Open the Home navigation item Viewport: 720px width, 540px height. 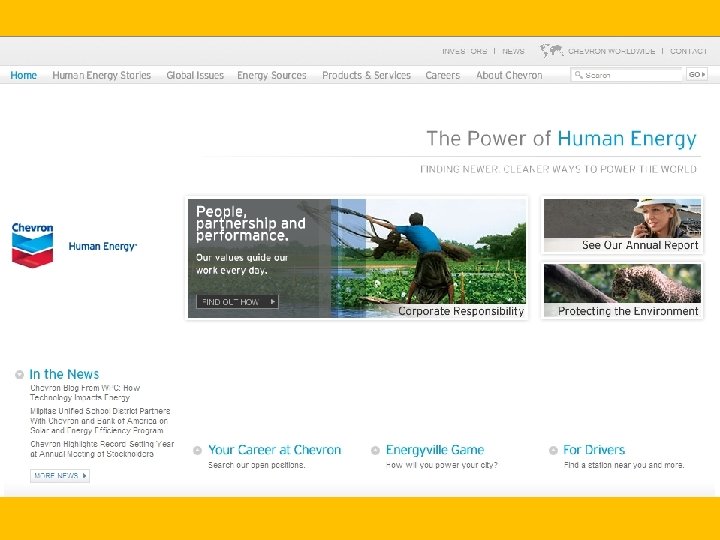point(23,75)
